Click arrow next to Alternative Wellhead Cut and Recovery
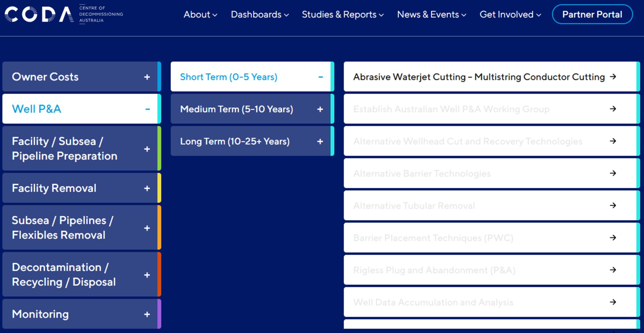The image size is (644, 333). coord(613,141)
